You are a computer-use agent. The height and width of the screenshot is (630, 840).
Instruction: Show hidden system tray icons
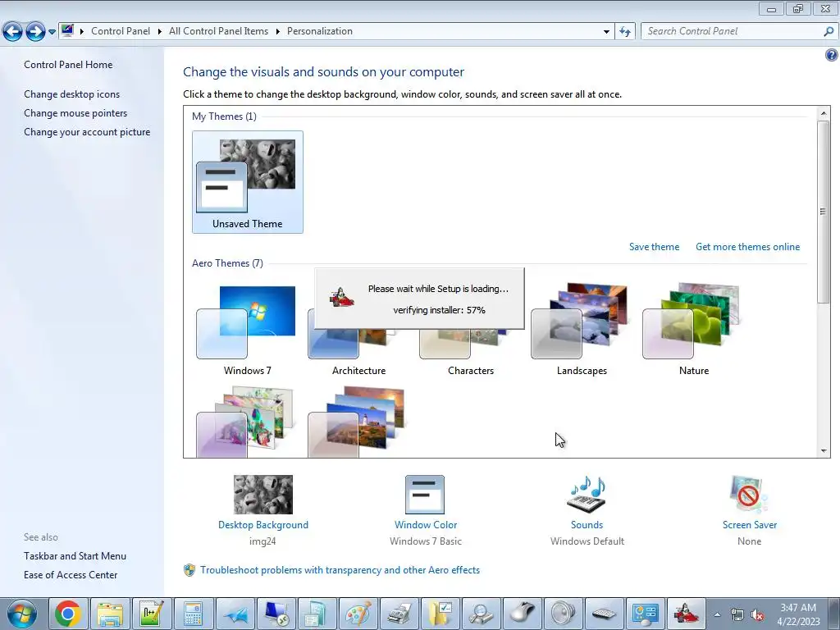pos(717,614)
